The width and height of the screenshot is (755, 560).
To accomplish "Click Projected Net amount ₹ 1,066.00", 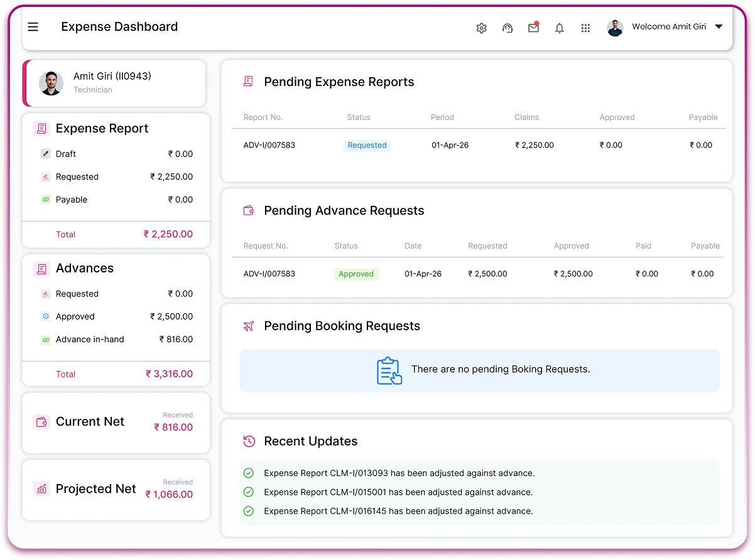I will 170,495.
